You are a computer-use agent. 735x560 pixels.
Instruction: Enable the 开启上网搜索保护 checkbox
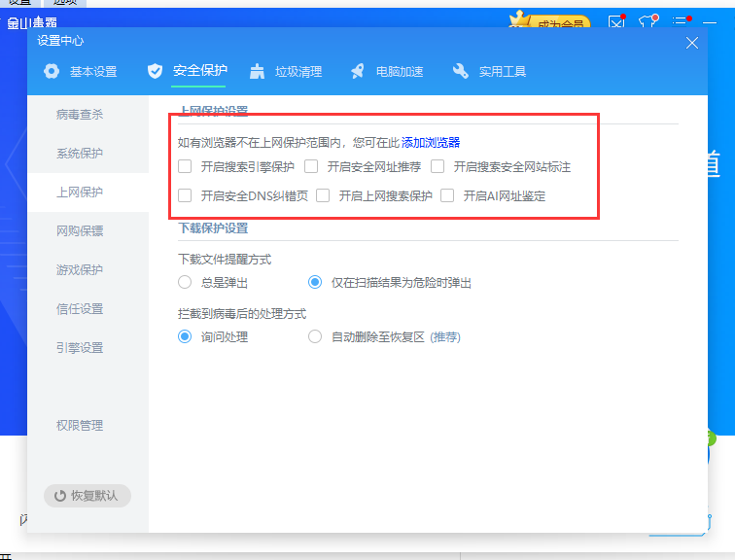tap(323, 195)
